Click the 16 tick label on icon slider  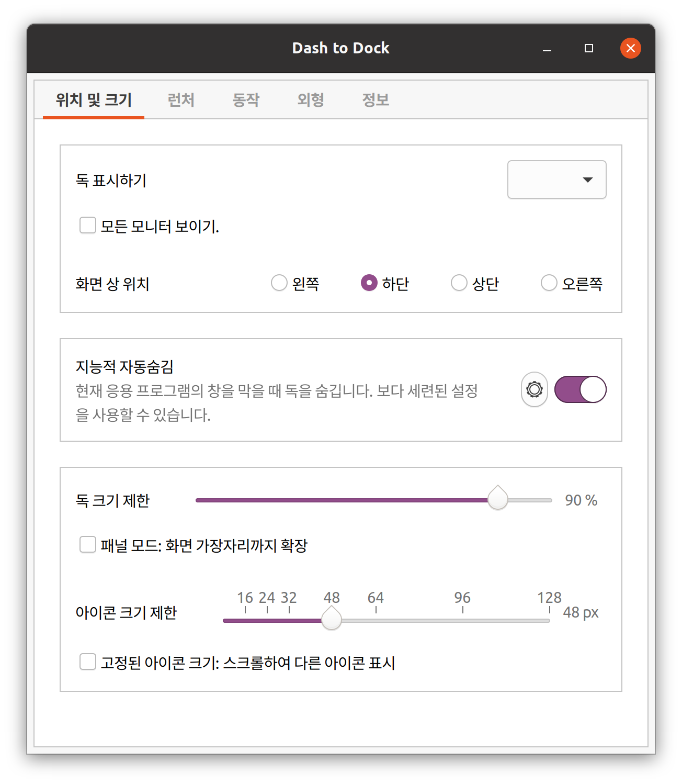245,597
